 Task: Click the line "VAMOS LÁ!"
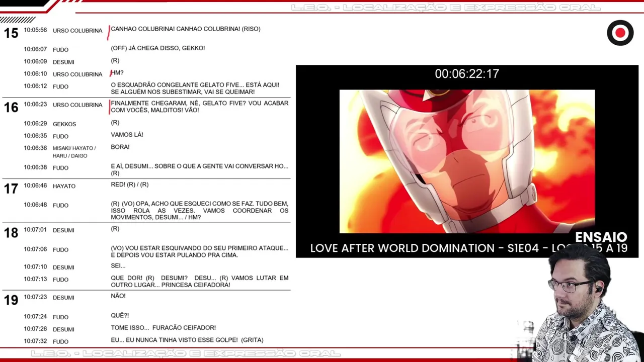click(x=127, y=135)
